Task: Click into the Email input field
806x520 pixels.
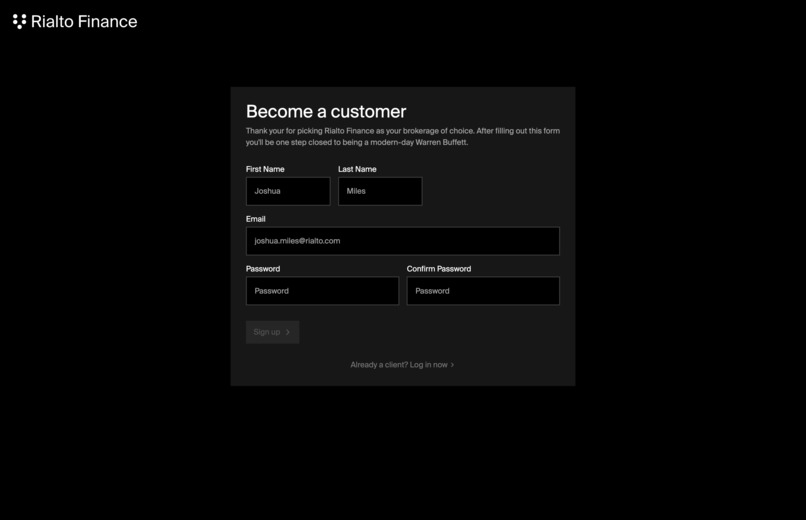Action: 402,241
